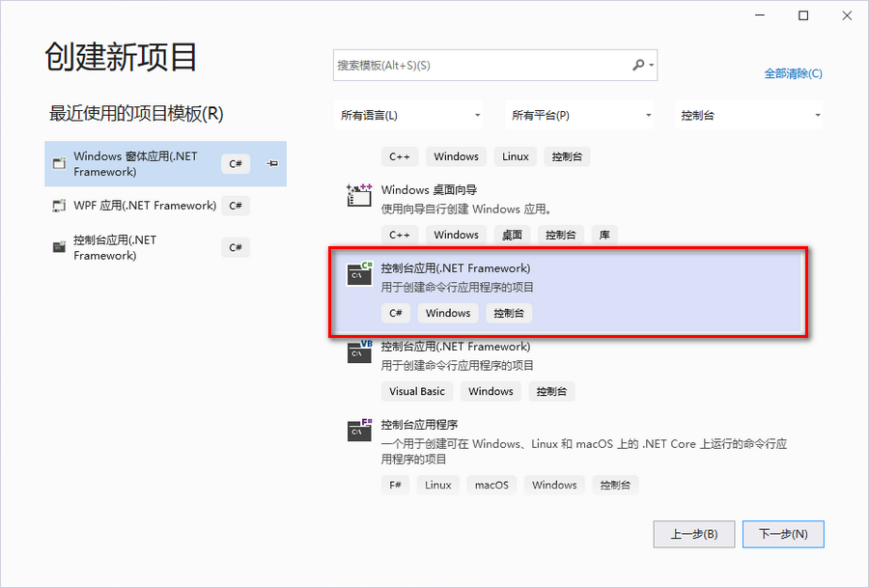Open the 控制台 project type dropdown
Screen dimensions: 869x588
point(748,115)
